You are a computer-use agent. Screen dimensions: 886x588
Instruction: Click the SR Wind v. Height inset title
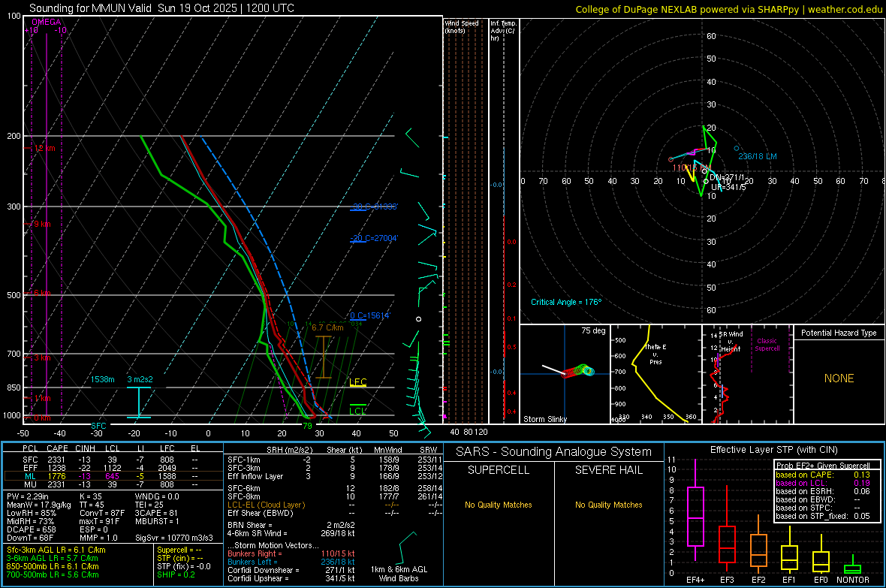pyautogui.click(x=731, y=342)
